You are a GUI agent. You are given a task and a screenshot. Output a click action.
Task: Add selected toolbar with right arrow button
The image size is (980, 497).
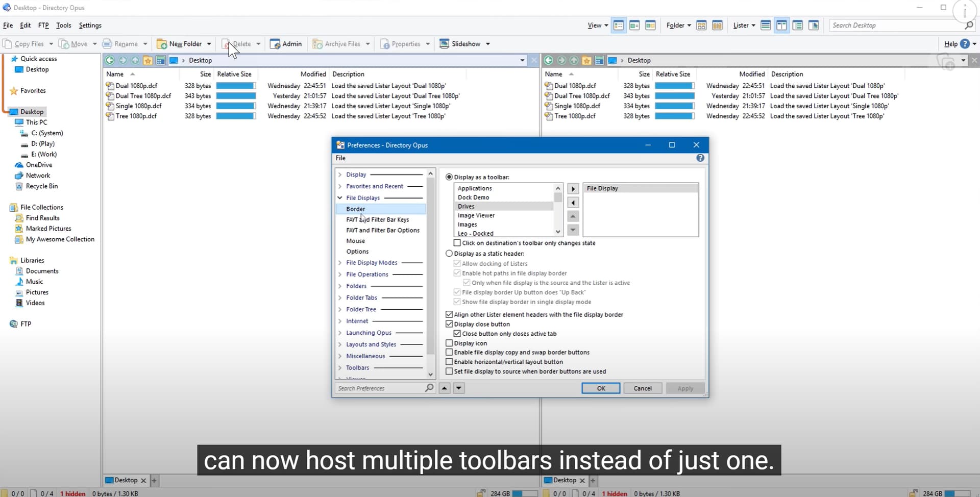coord(573,189)
